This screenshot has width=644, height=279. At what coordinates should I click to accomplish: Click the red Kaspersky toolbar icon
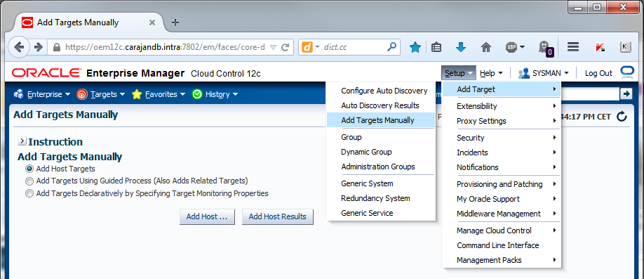click(x=600, y=47)
